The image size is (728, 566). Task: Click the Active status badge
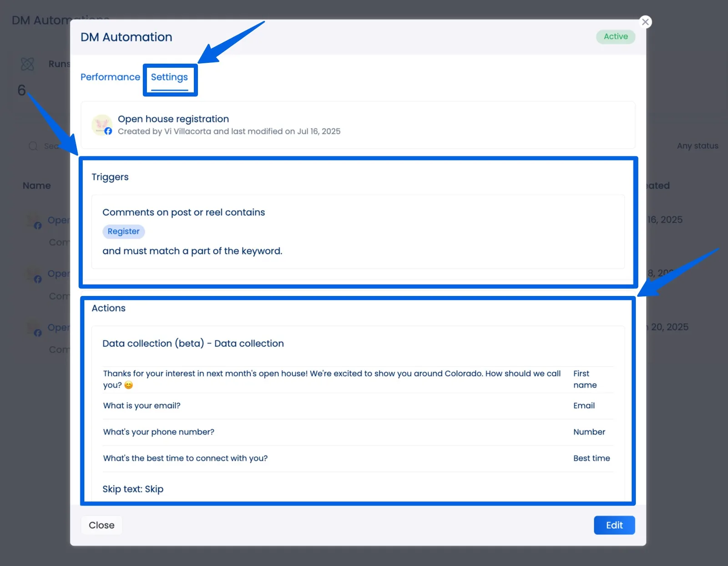pos(615,36)
